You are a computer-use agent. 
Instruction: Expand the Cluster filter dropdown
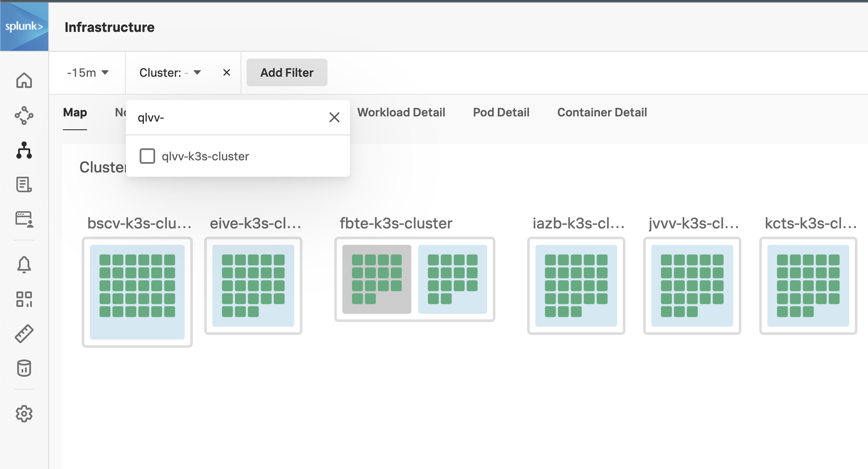197,72
